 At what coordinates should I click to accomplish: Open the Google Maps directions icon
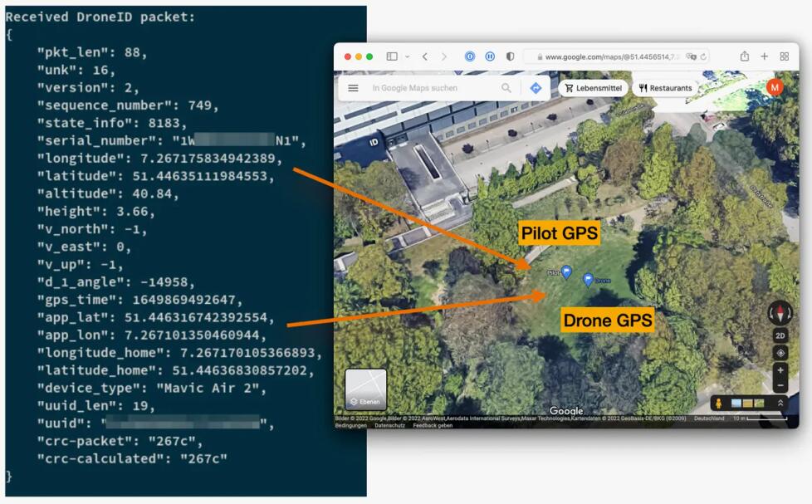536,87
